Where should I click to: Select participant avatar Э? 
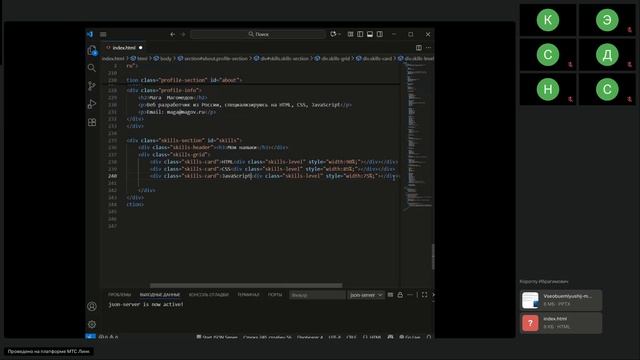pos(607,20)
